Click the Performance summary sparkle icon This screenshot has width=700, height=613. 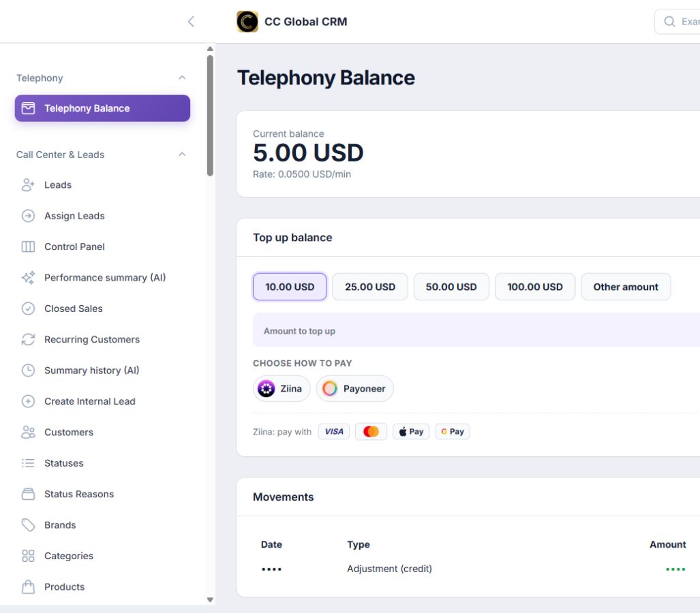tap(28, 277)
